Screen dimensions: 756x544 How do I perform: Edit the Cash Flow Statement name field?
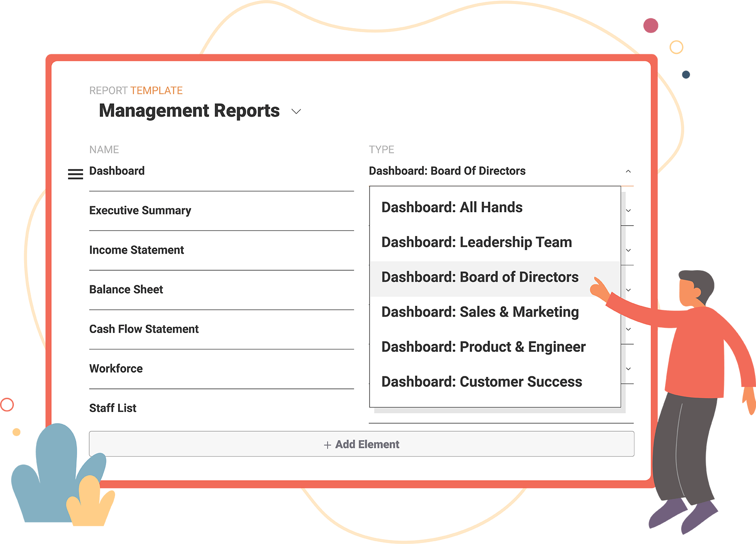pos(144,329)
